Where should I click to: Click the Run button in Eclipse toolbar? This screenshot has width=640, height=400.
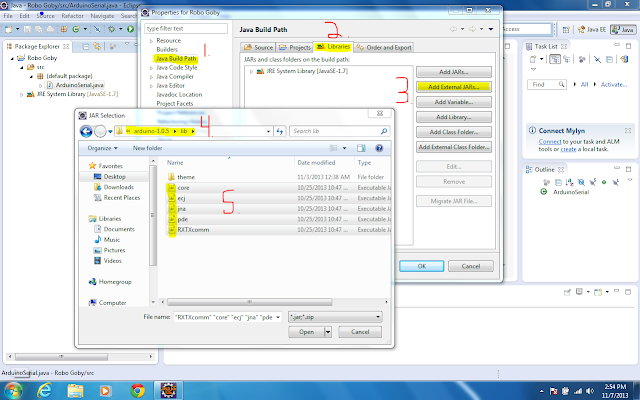pos(130,29)
